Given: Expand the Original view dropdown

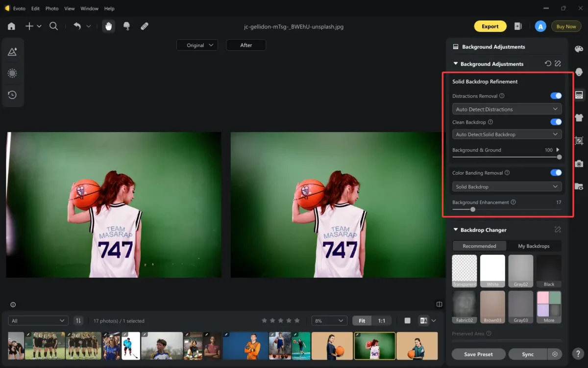Looking at the screenshot, I should coord(197,45).
